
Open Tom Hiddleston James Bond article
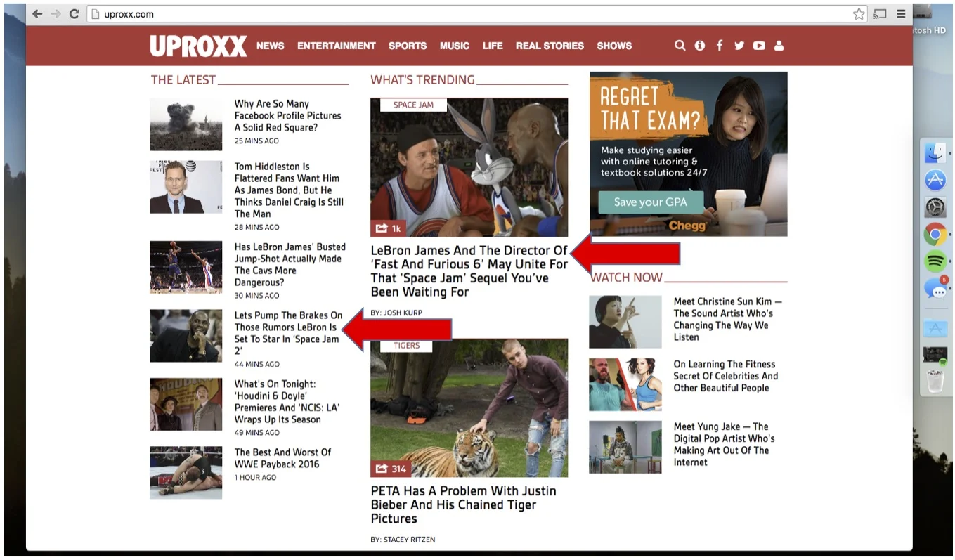290,190
